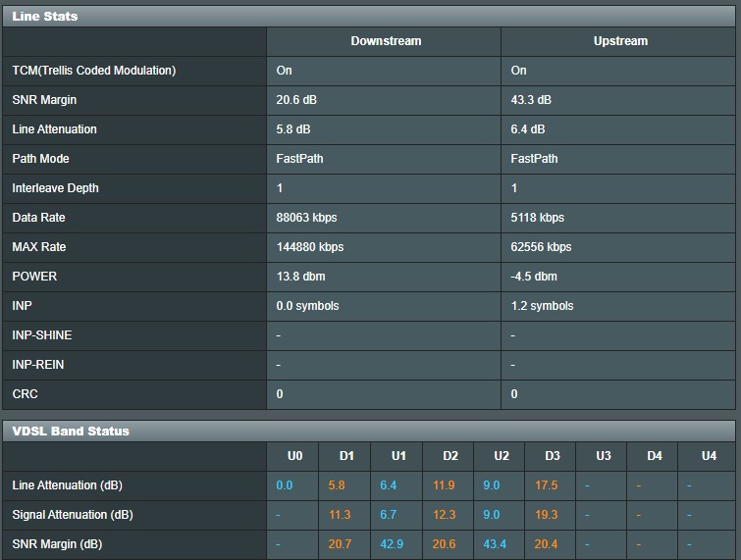Click D1 signal attenuation value 11.3

tap(340, 515)
